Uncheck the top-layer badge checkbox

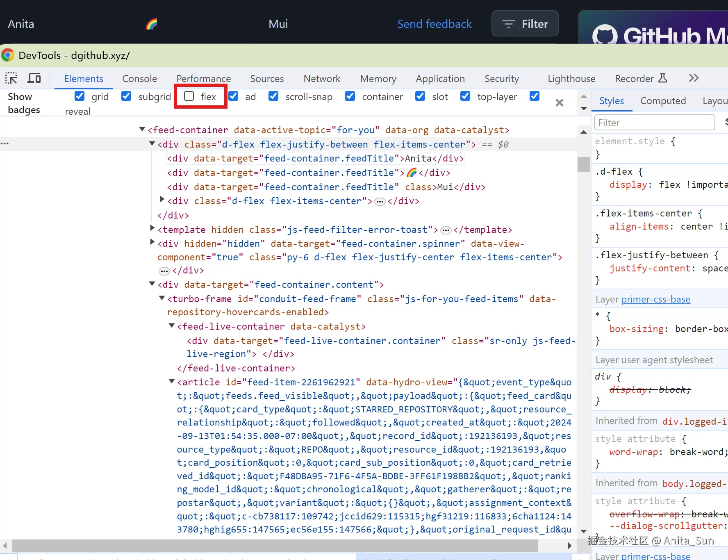(x=465, y=96)
